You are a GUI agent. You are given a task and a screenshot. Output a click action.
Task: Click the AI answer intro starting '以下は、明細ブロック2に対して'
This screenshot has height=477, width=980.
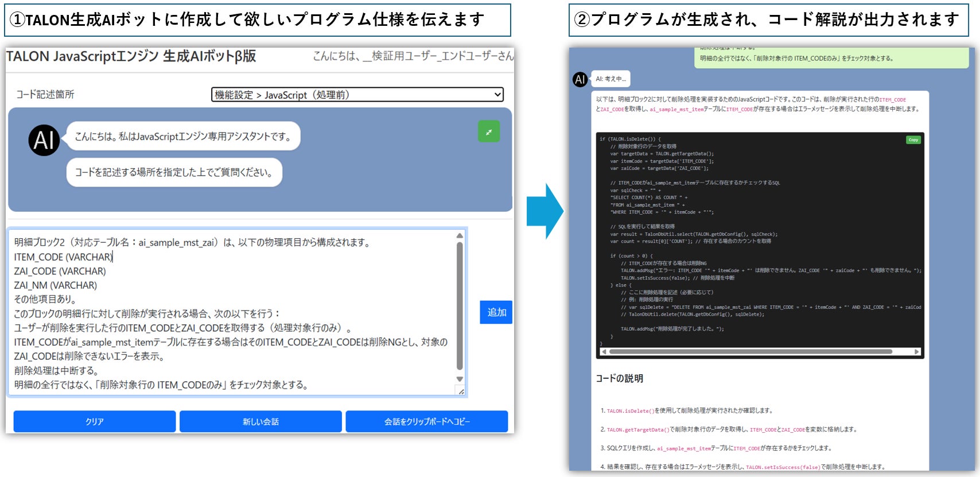757,104
